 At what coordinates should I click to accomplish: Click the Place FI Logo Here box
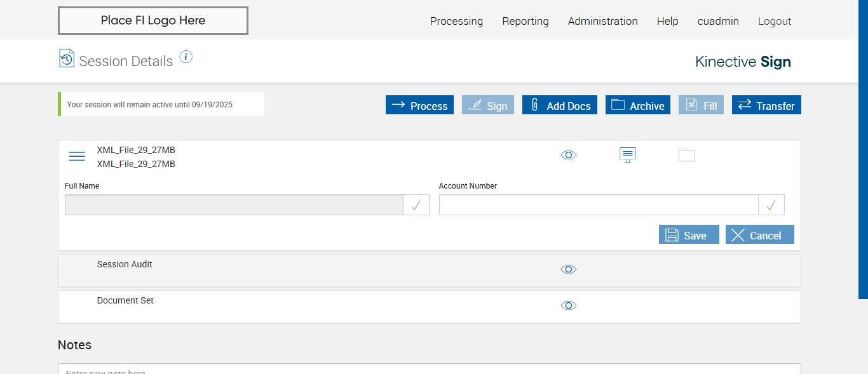153,20
